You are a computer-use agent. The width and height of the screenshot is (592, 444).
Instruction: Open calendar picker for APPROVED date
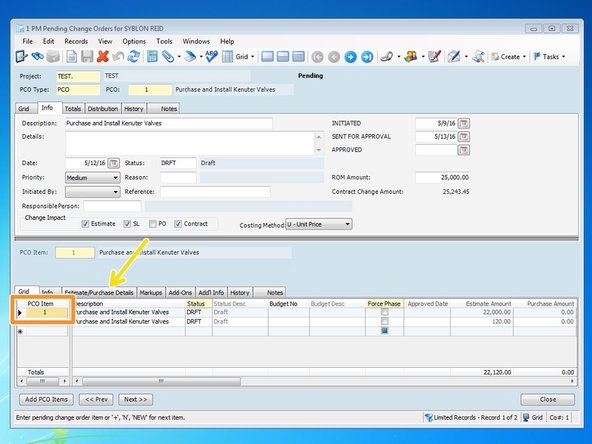[464, 150]
